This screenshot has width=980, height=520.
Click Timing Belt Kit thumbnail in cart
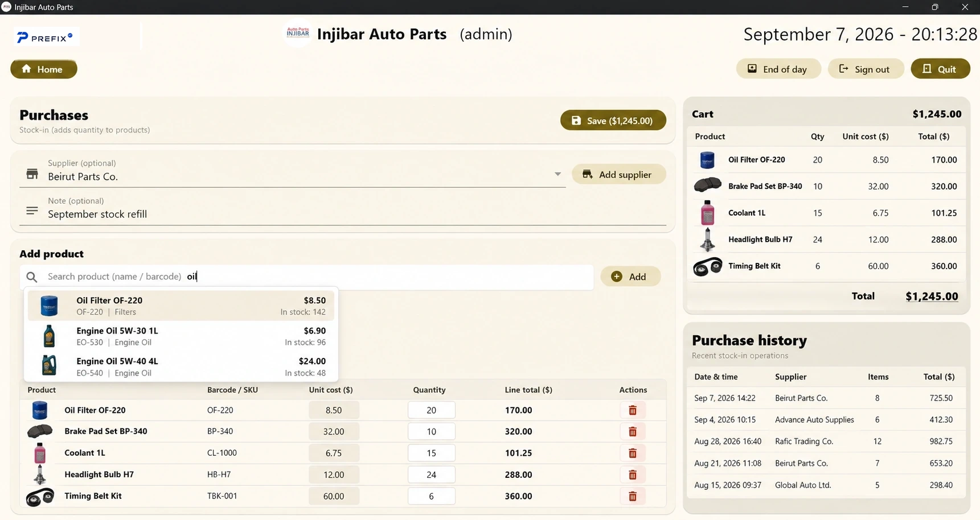coord(707,266)
